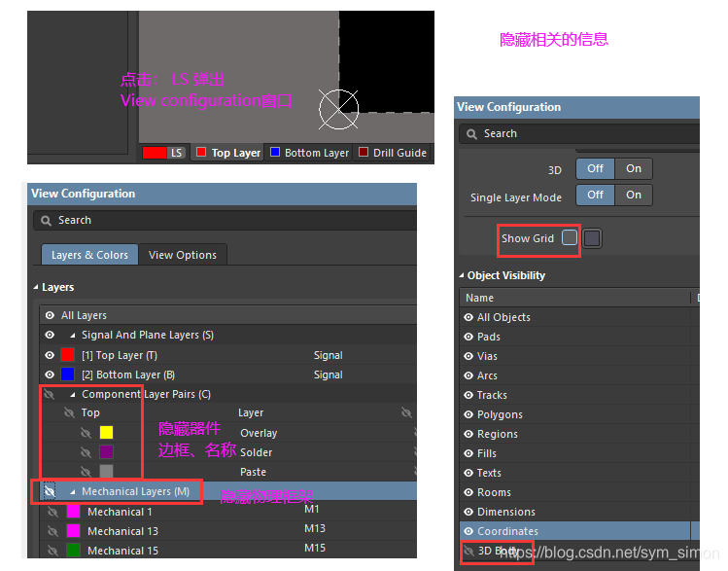Switch to the View Options tab
This screenshot has width=728, height=571.
click(183, 255)
